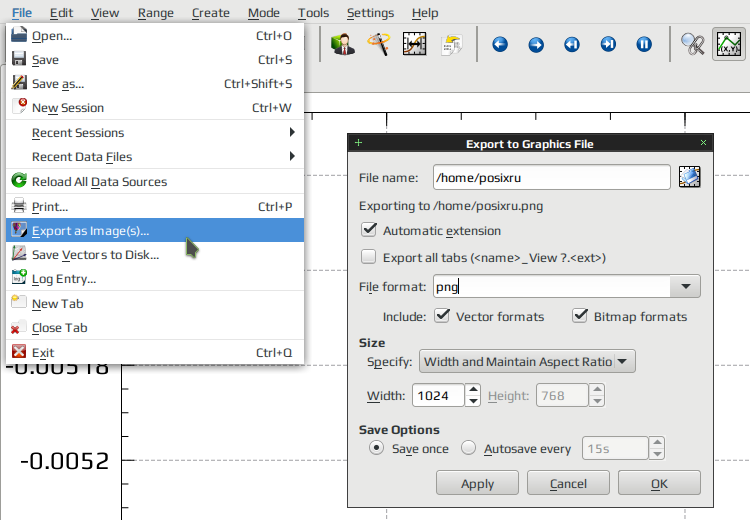Image resolution: width=750 pixels, height=520 pixels.
Task: Click the Save as entry icon
Action: pos(19,83)
